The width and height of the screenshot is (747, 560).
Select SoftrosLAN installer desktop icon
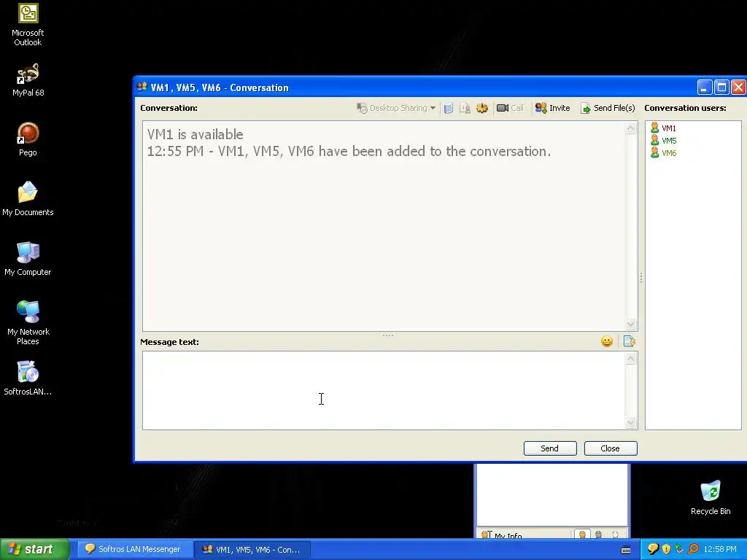coord(28,378)
